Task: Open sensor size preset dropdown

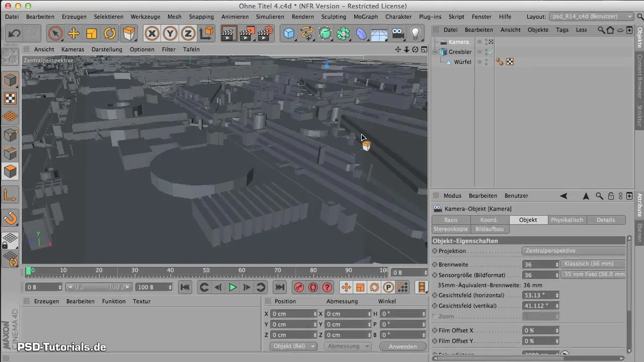Action: coord(593,275)
